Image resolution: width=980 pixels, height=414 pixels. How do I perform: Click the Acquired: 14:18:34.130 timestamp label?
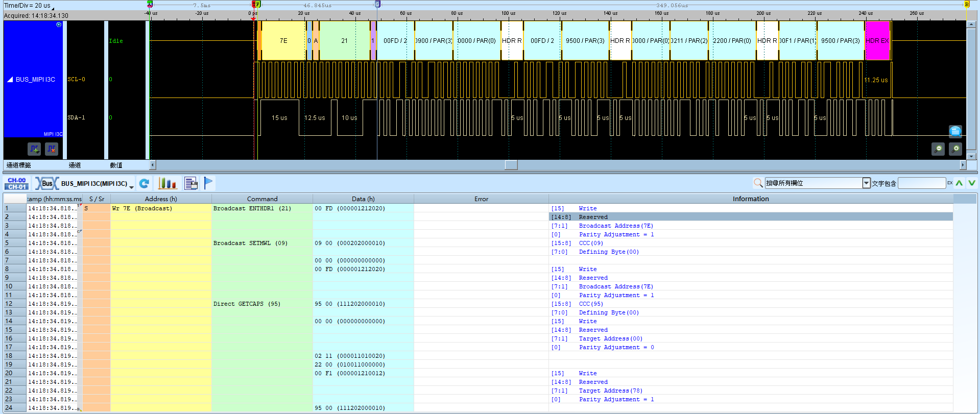36,16
